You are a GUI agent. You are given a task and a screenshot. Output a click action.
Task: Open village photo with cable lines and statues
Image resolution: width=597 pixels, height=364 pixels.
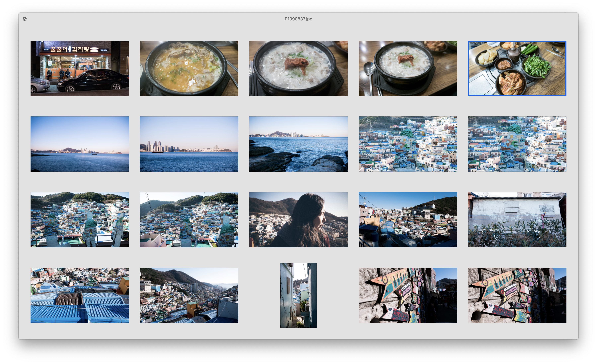pyautogui.click(x=189, y=220)
